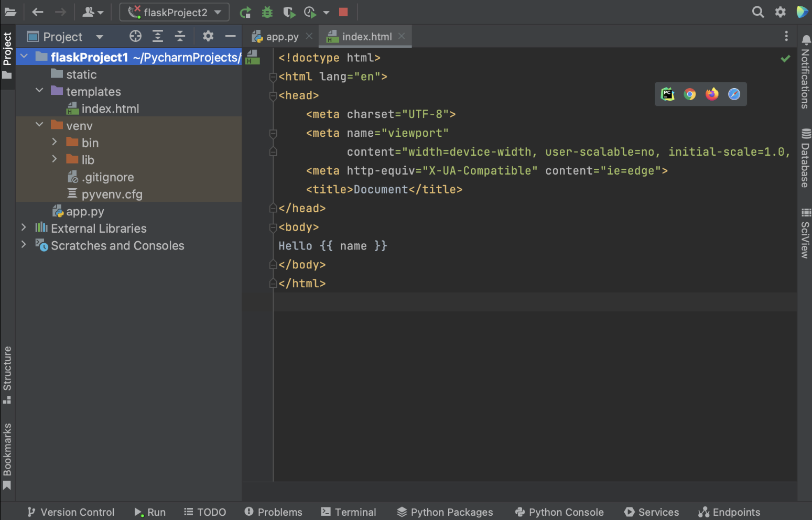812x520 pixels.
Task: Open the Version Control panel
Action: pyautogui.click(x=71, y=512)
